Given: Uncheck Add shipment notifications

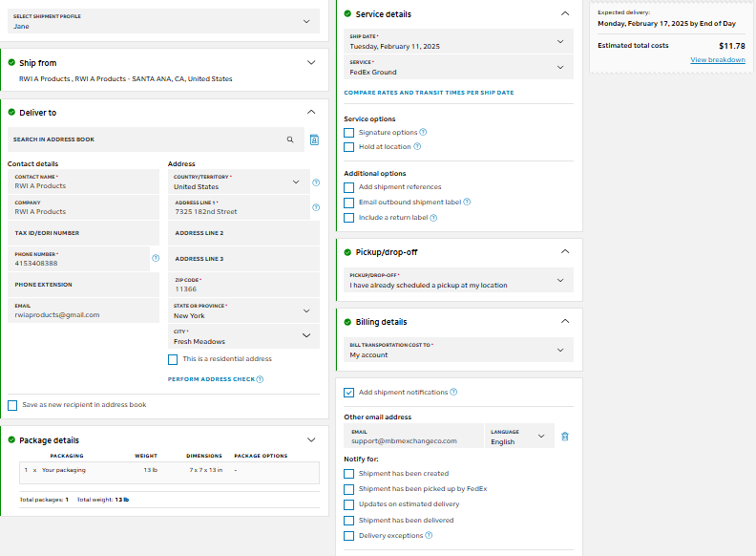Looking at the screenshot, I should (x=349, y=393).
